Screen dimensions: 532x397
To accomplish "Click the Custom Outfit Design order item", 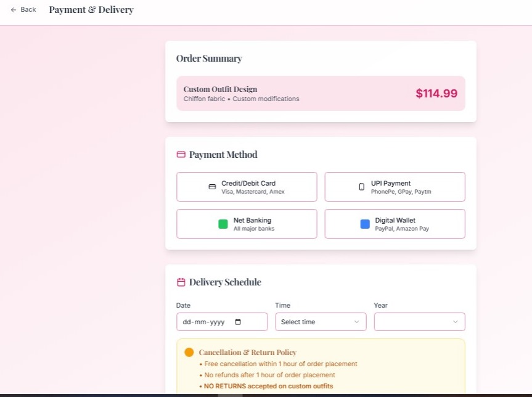I will click(x=220, y=89).
